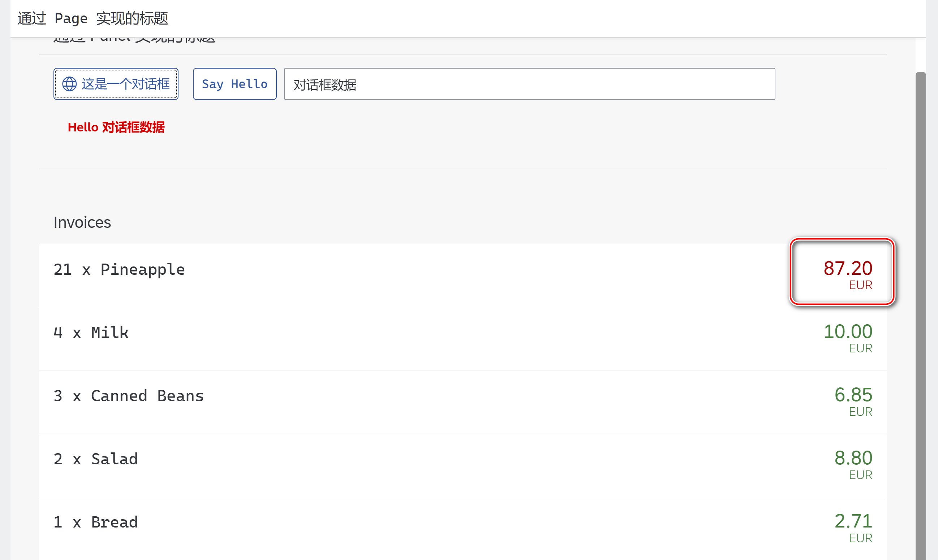Click the partially hidden Panel header title
Screen dimensions: 938x560
pyautogui.click(x=134, y=40)
